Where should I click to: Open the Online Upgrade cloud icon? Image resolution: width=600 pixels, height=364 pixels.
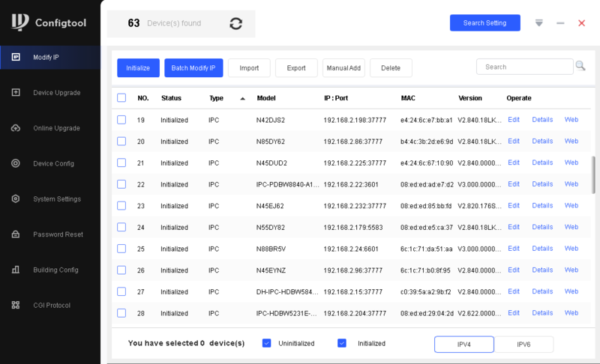tap(16, 128)
